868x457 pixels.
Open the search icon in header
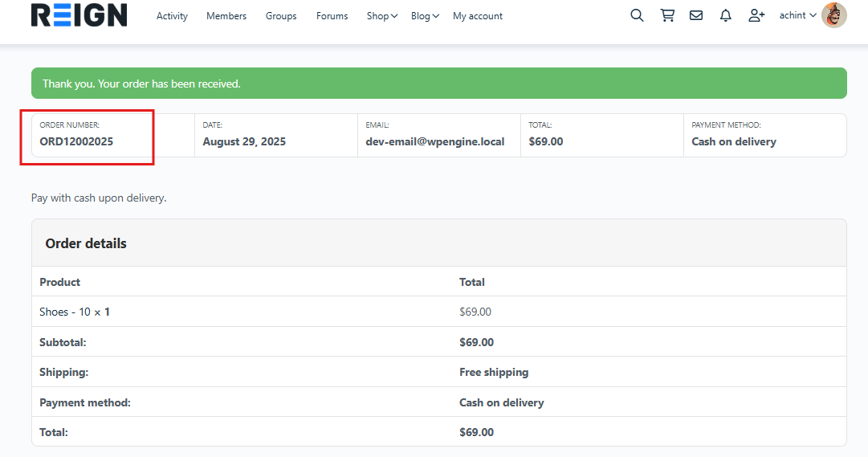638,15
